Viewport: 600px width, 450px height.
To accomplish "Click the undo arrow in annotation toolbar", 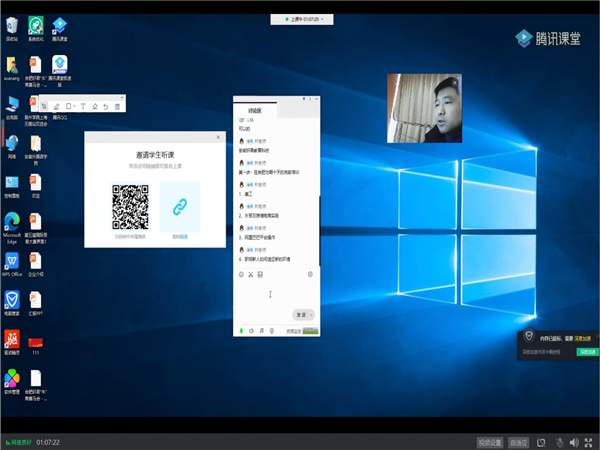I will tap(106, 105).
